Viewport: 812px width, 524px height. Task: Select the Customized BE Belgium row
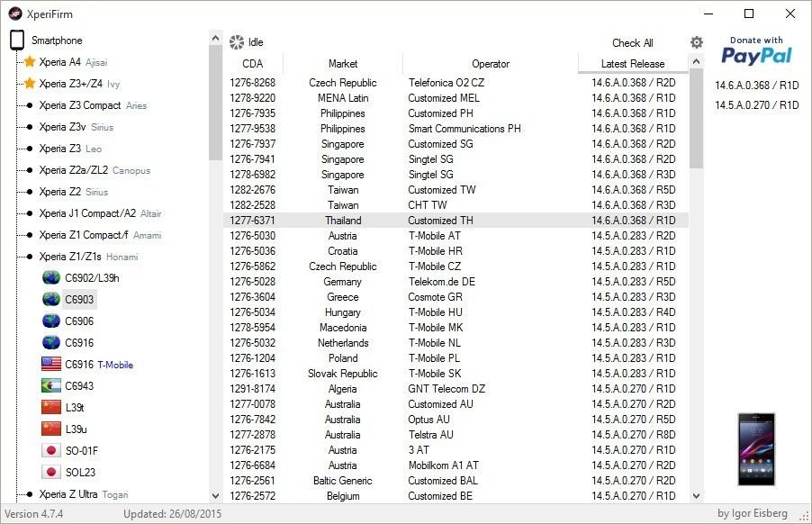(456, 496)
